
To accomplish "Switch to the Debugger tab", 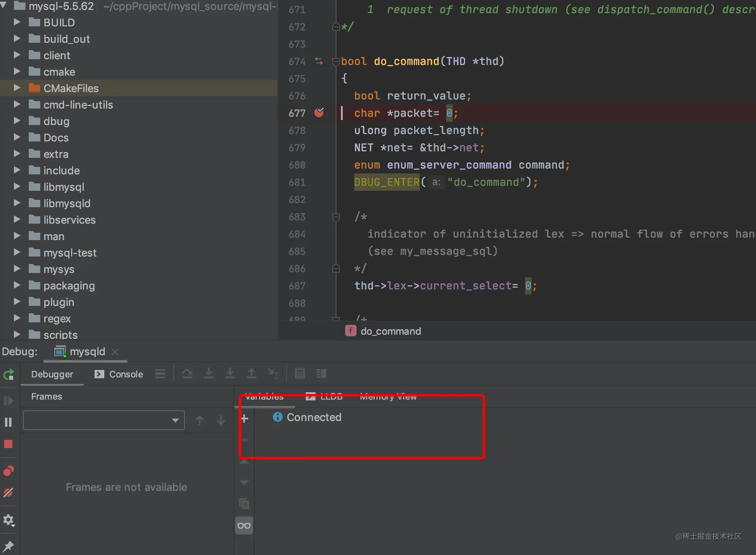I will tap(52, 374).
